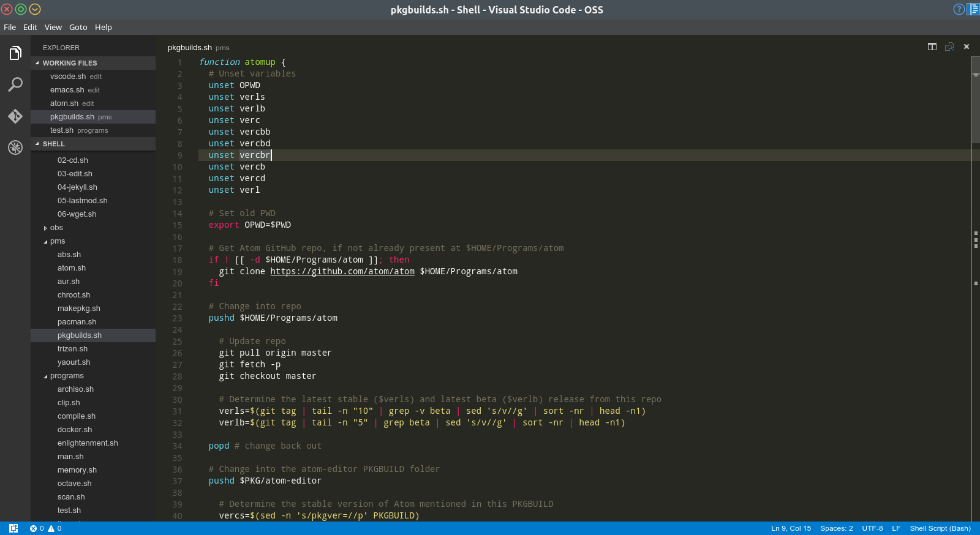Open the Help menu
The height and width of the screenshot is (535, 980).
pyautogui.click(x=104, y=27)
